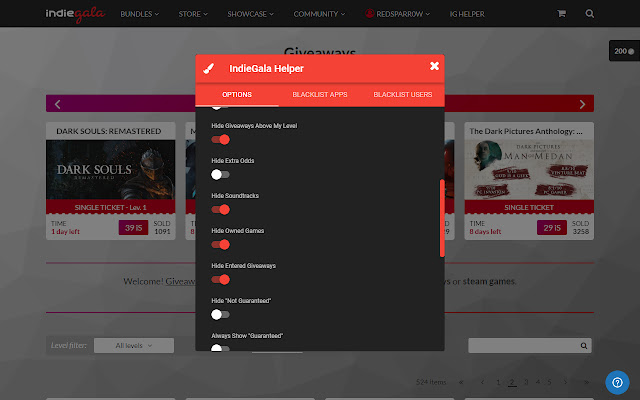Open The Dark Pictures Anthology giveaway title

pyautogui.click(x=526, y=131)
